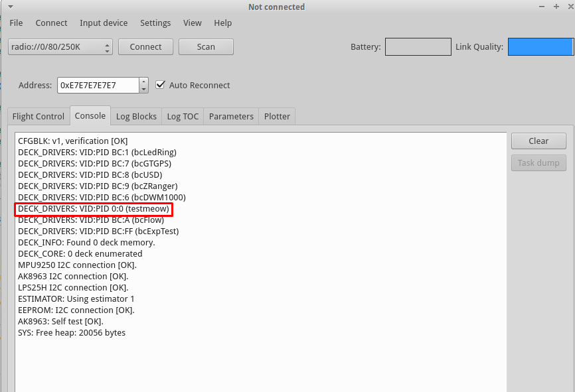The width and height of the screenshot is (575, 392).
Task: Click the blue Link Quality bar
Action: (x=540, y=47)
